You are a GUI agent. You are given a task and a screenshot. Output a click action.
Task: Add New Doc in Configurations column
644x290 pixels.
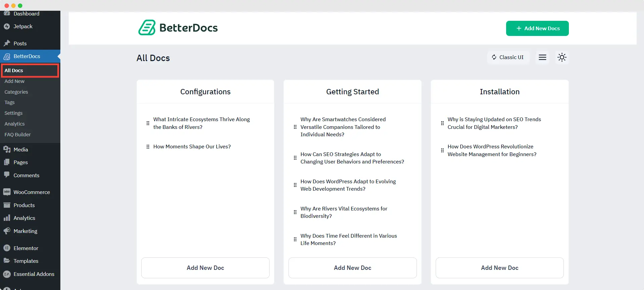205,268
